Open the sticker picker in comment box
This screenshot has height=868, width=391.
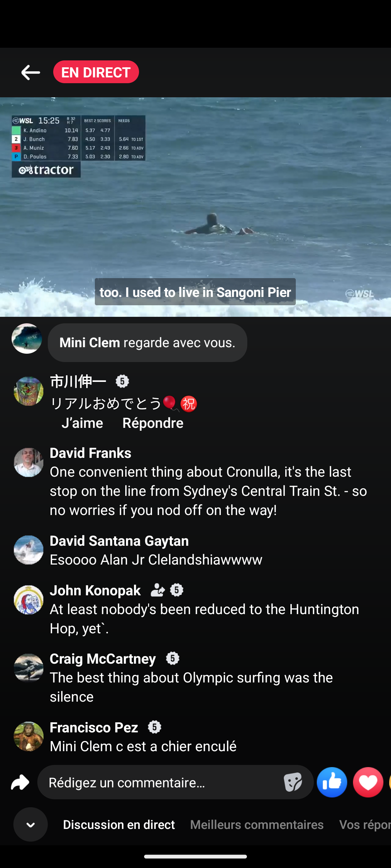pos(293,782)
